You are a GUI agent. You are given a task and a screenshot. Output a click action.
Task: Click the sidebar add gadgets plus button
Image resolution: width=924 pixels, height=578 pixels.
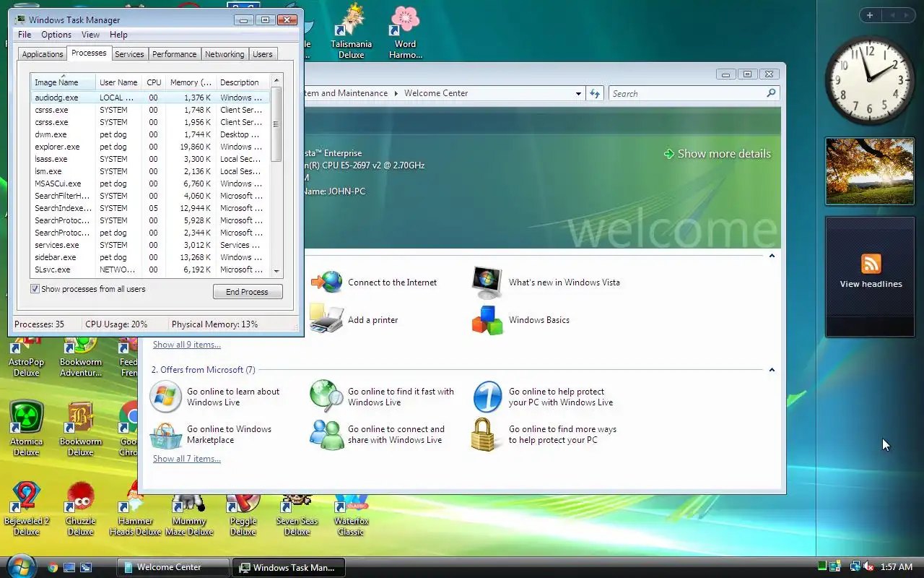870,15
